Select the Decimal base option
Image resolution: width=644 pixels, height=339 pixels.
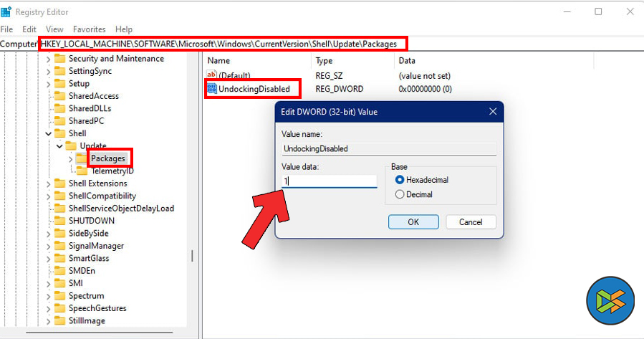pos(400,194)
